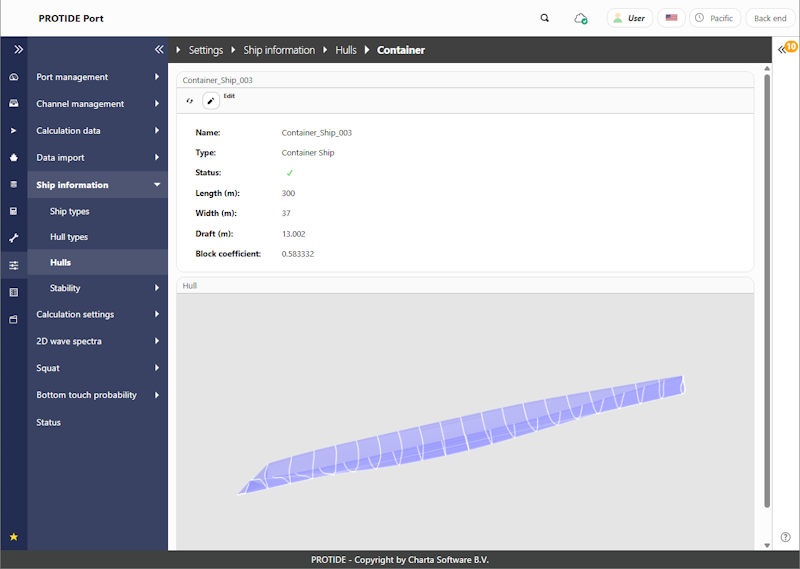Open the notifications panel with badge 10

[x=786, y=48]
